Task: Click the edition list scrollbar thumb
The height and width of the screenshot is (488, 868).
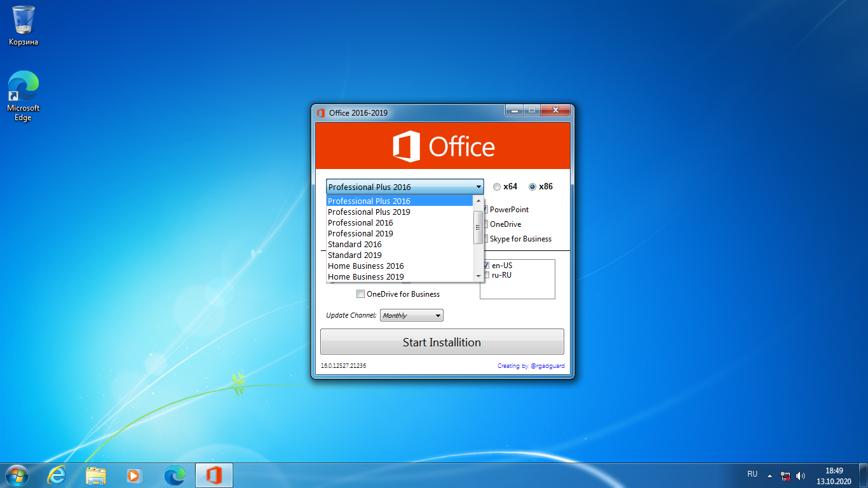Action: (478, 227)
